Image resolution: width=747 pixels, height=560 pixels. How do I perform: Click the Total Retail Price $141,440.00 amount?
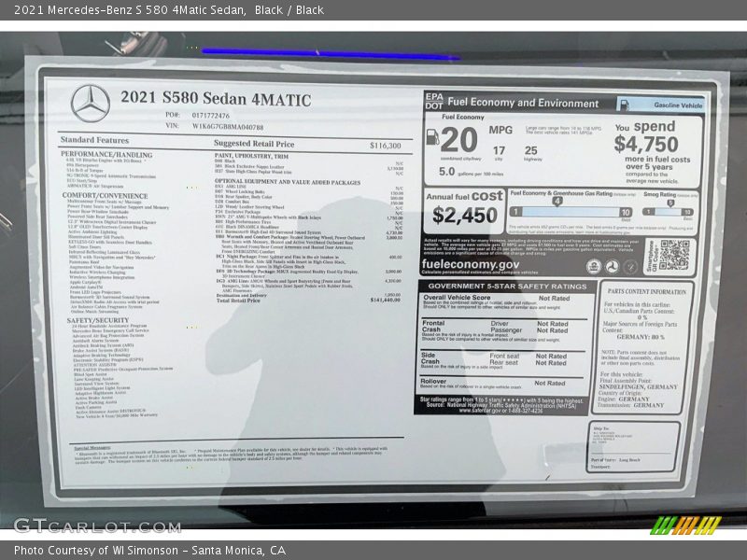[x=385, y=300]
